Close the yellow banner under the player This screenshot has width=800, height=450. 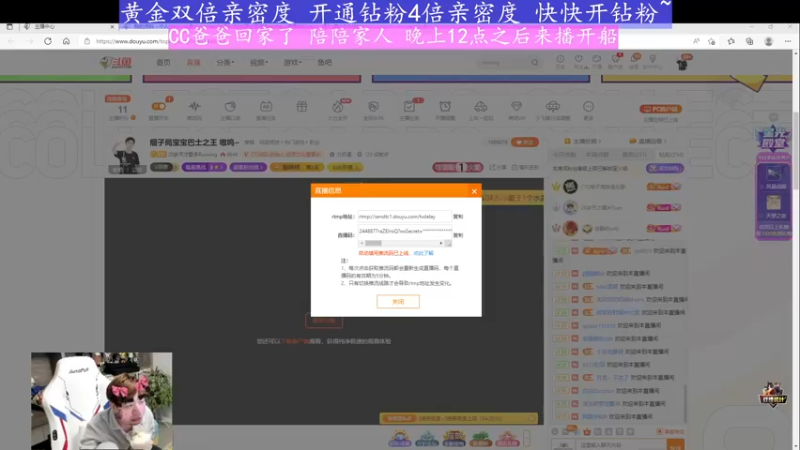(x=531, y=418)
